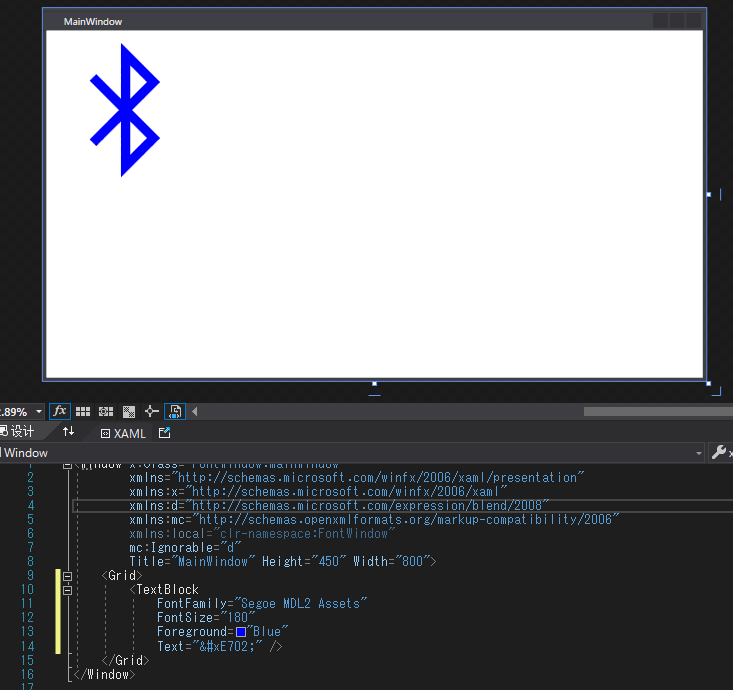The image size is (733, 690).
Task: Click the bottom-right corner resize handle
Action: tap(709, 383)
